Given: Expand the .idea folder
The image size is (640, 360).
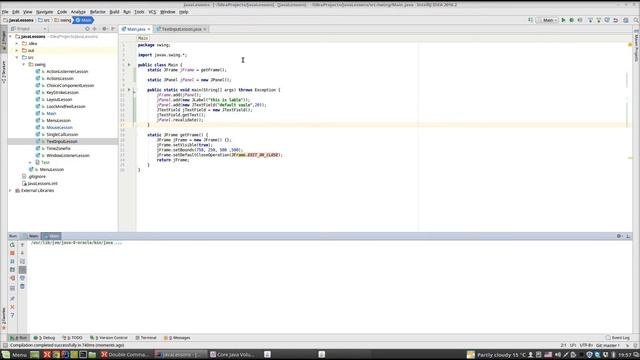Looking at the screenshot, I should point(17,43).
